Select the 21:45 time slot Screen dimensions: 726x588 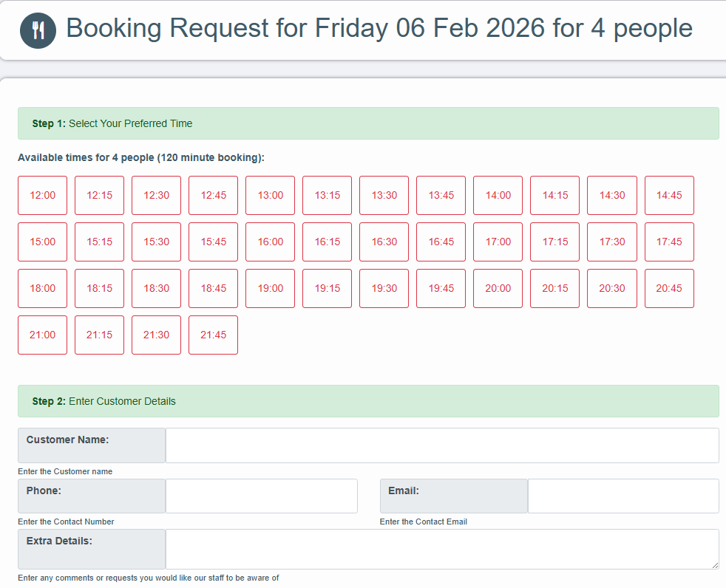[213, 335]
